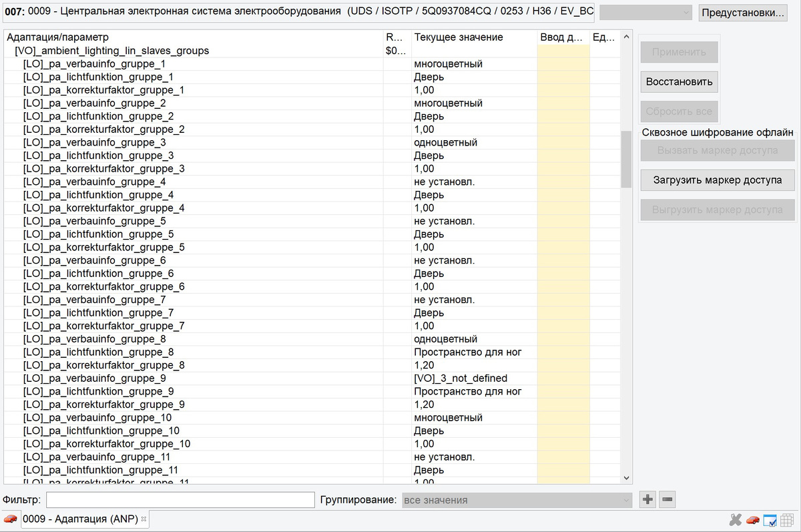
Task: Click the Восстановить button
Action: point(679,81)
